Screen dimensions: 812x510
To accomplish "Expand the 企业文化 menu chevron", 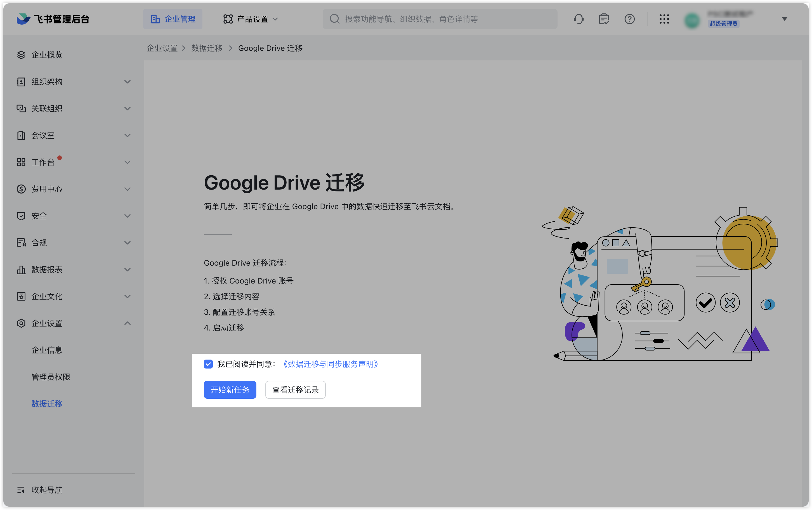I will [127, 296].
